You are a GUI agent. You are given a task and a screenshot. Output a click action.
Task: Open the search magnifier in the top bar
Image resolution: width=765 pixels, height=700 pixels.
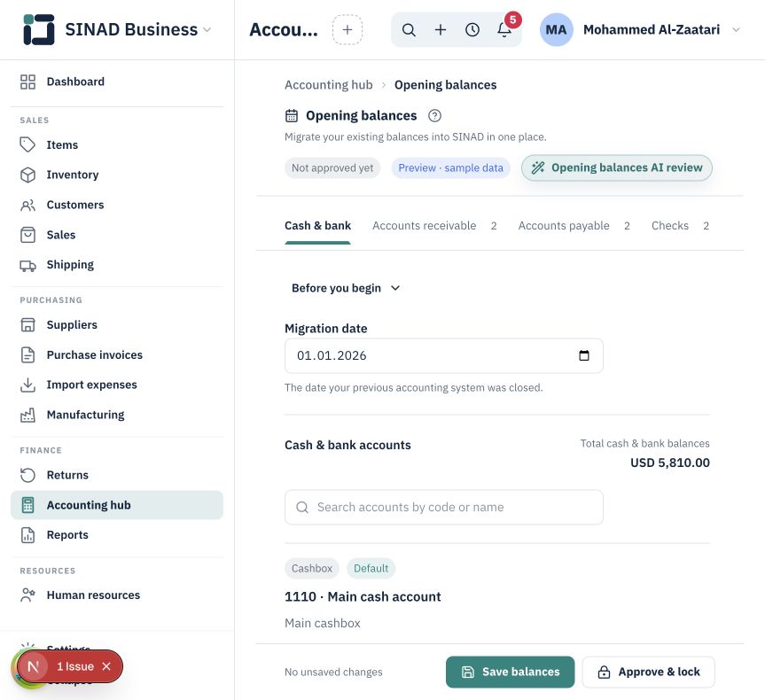click(409, 30)
